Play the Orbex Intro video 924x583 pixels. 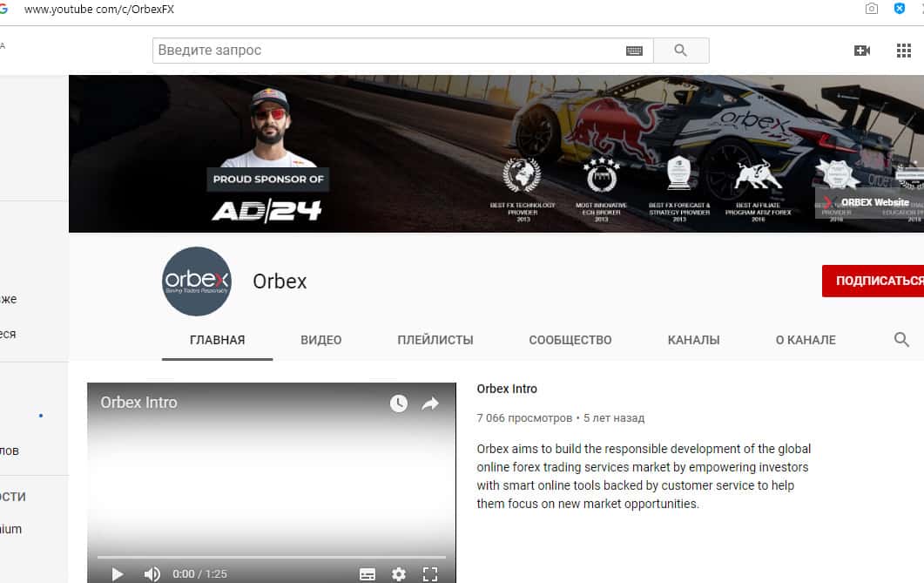(x=118, y=573)
